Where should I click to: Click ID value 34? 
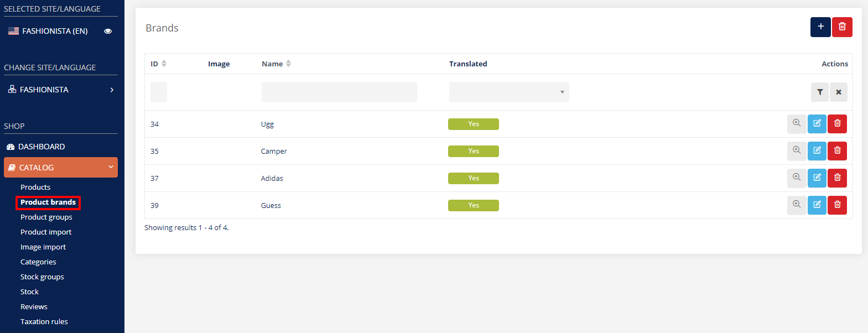click(x=154, y=124)
